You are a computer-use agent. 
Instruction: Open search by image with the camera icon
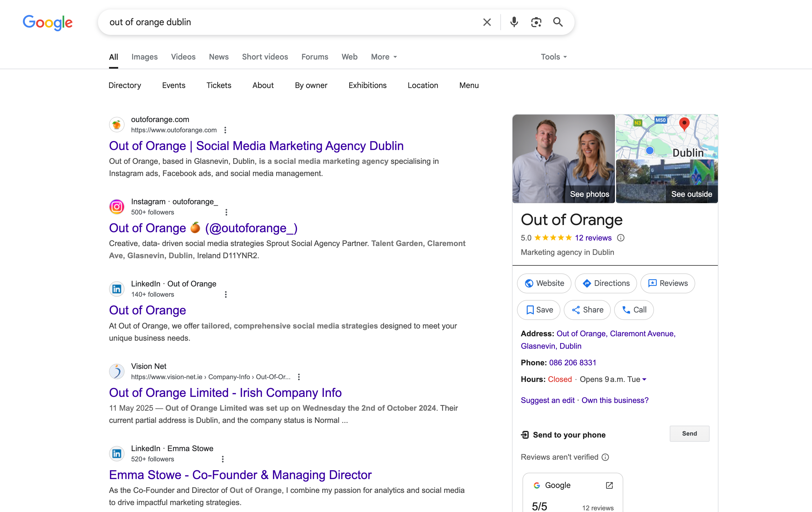[x=536, y=22]
